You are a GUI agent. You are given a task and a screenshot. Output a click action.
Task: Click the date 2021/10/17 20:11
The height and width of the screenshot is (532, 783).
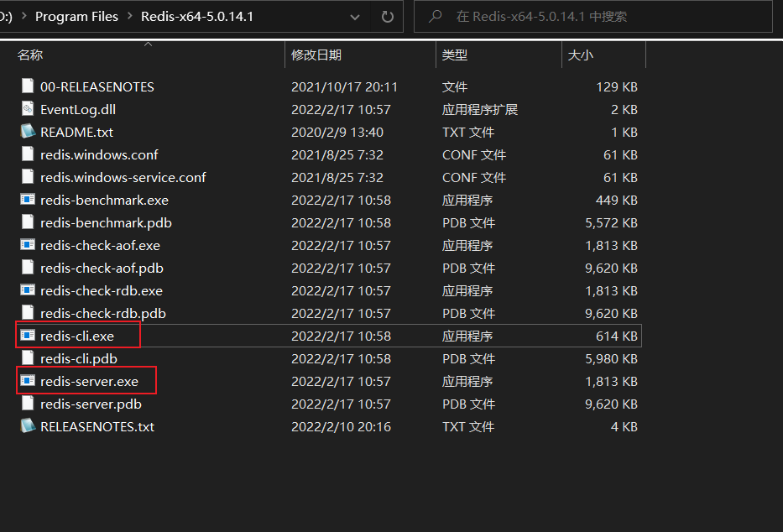(344, 86)
